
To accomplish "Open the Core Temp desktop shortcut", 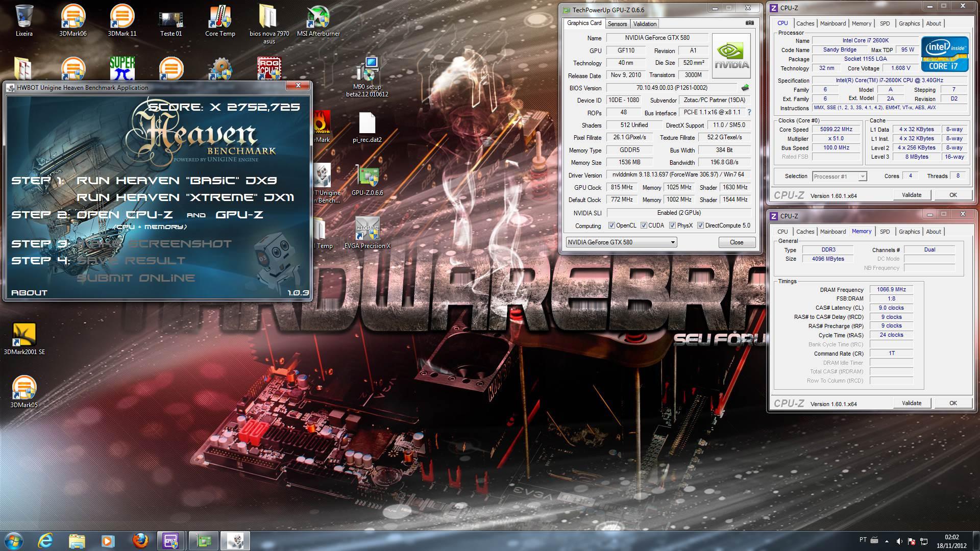I will pos(220,20).
